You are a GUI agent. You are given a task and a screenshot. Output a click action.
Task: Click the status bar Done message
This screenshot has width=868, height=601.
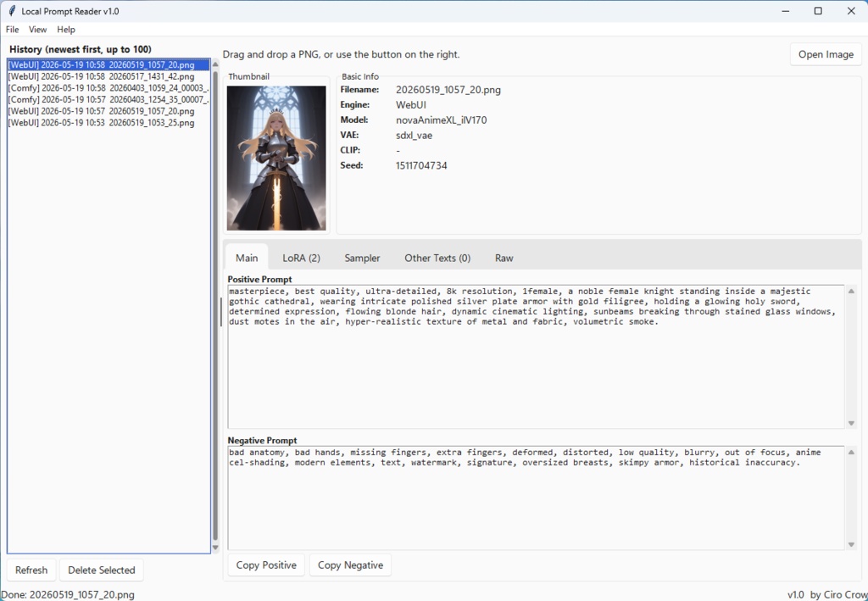click(68, 594)
